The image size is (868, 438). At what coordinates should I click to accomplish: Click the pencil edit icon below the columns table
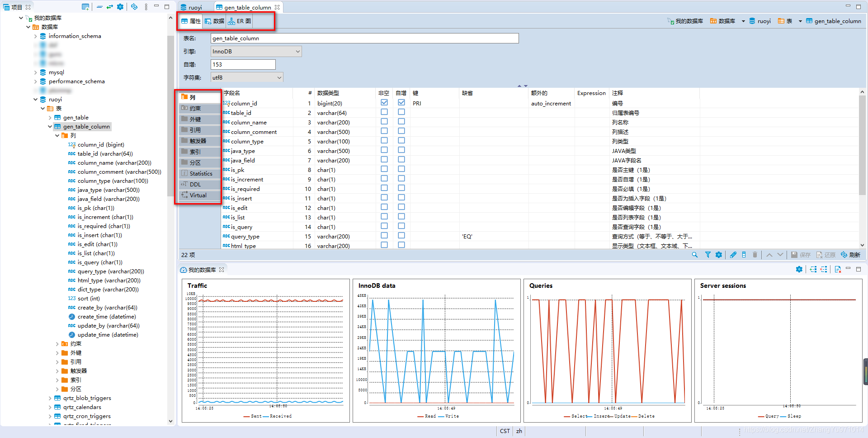pyautogui.click(x=733, y=255)
